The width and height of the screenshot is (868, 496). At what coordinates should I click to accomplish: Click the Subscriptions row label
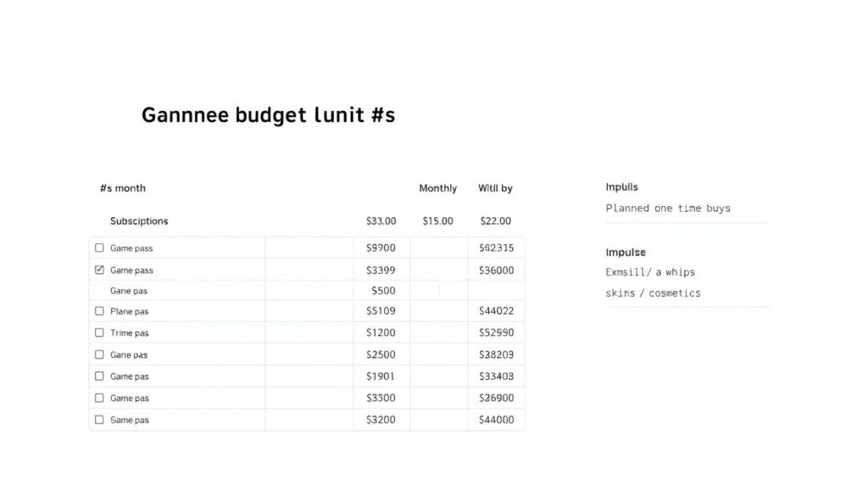[x=139, y=220]
